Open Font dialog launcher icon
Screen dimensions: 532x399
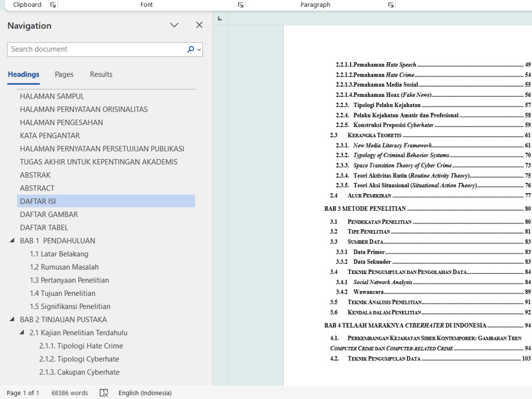click(x=240, y=5)
